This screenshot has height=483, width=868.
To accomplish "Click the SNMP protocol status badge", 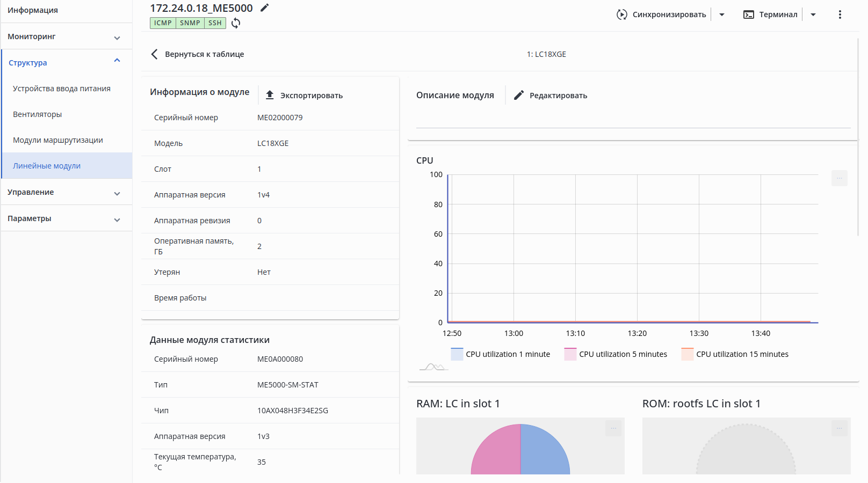I will tap(190, 23).
